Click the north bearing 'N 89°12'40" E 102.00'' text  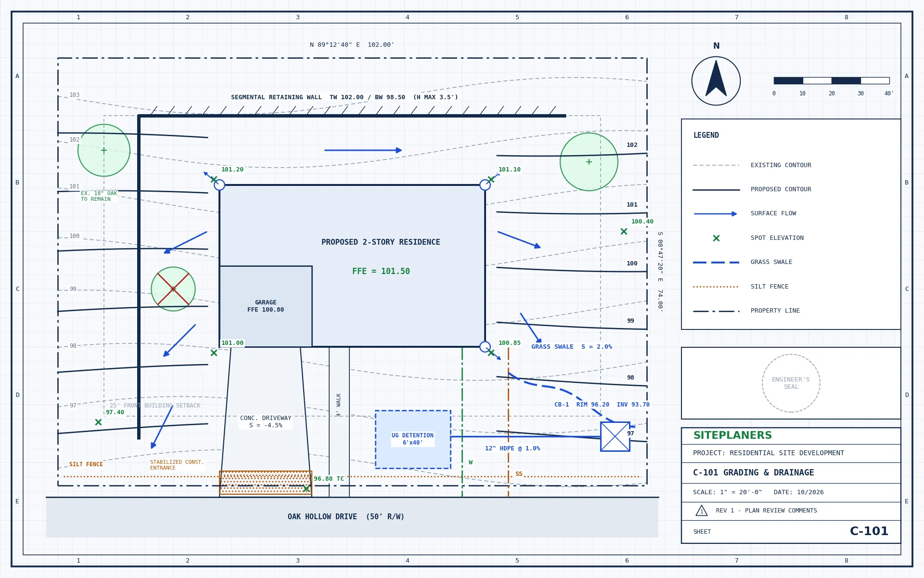[352, 45]
